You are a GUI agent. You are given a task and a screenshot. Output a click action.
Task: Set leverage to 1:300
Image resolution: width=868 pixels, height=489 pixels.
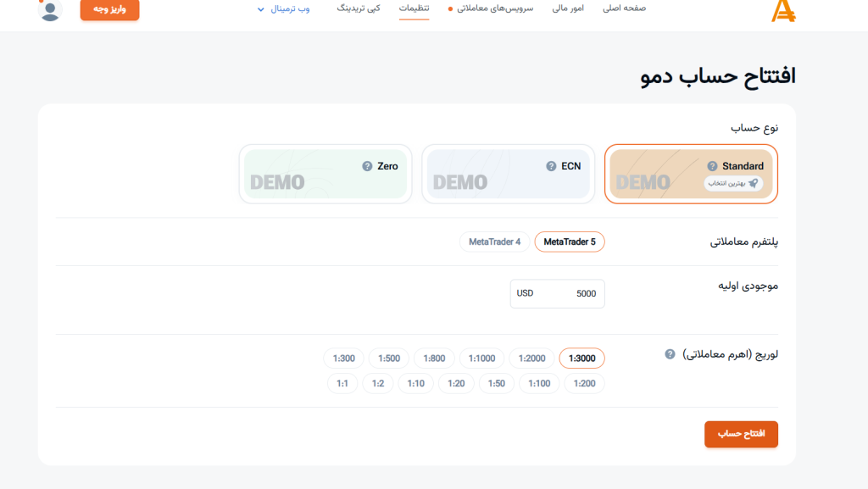pyautogui.click(x=344, y=358)
